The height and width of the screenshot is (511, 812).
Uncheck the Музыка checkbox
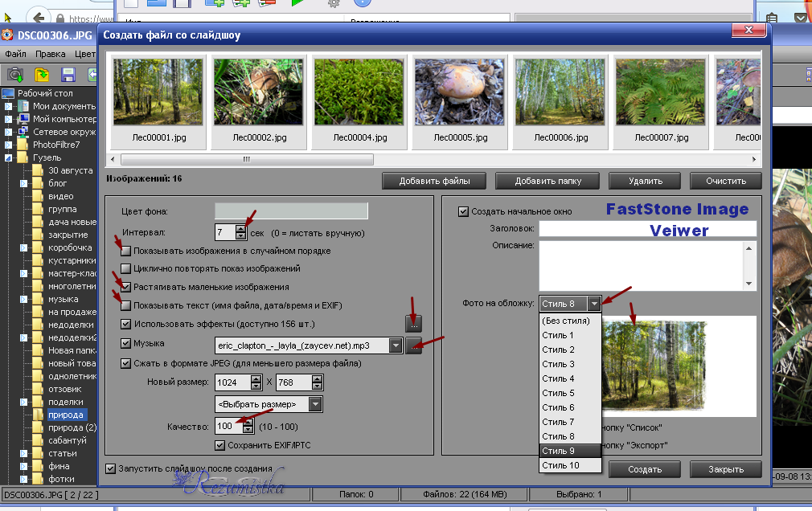pos(125,343)
